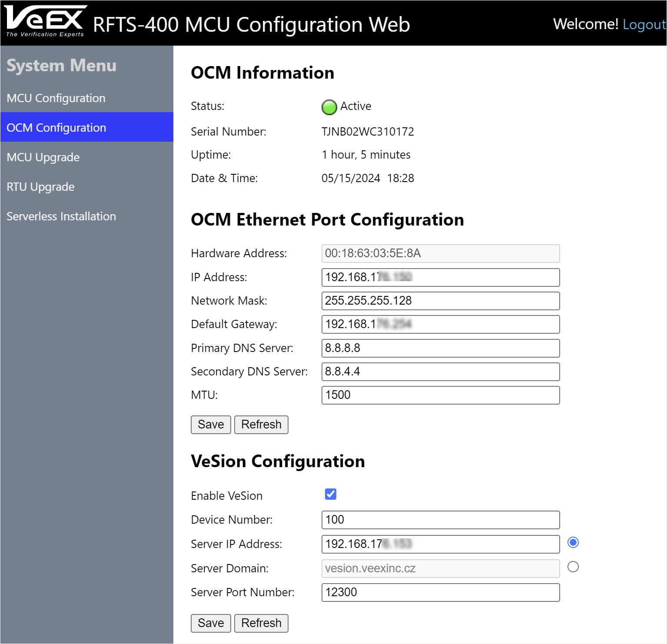
Task: Click the Network Mask field
Action: (x=441, y=301)
